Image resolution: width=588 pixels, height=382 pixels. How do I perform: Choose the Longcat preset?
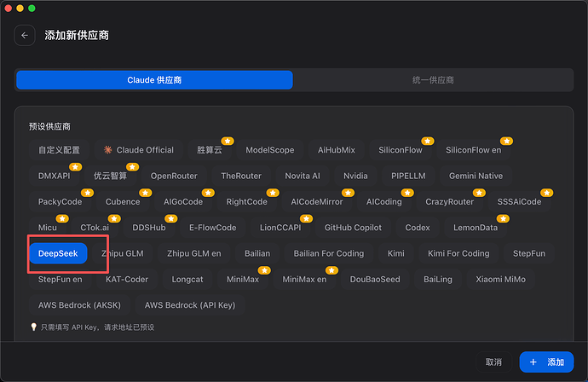pos(187,280)
